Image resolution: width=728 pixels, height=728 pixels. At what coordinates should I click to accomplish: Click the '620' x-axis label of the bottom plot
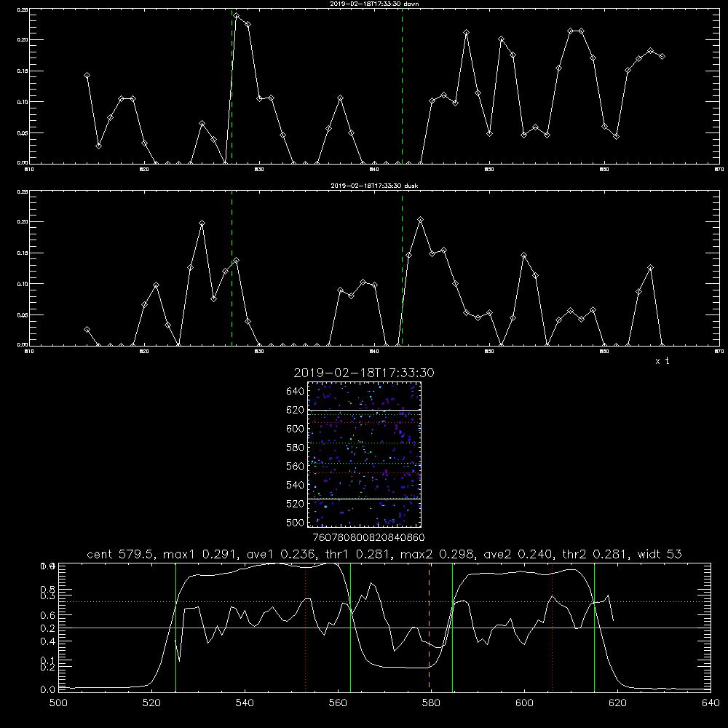[x=617, y=703]
